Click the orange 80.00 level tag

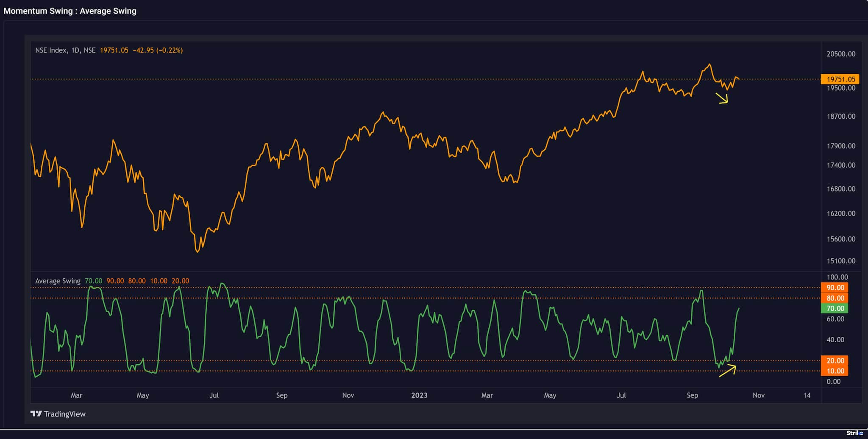pos(835,298)
